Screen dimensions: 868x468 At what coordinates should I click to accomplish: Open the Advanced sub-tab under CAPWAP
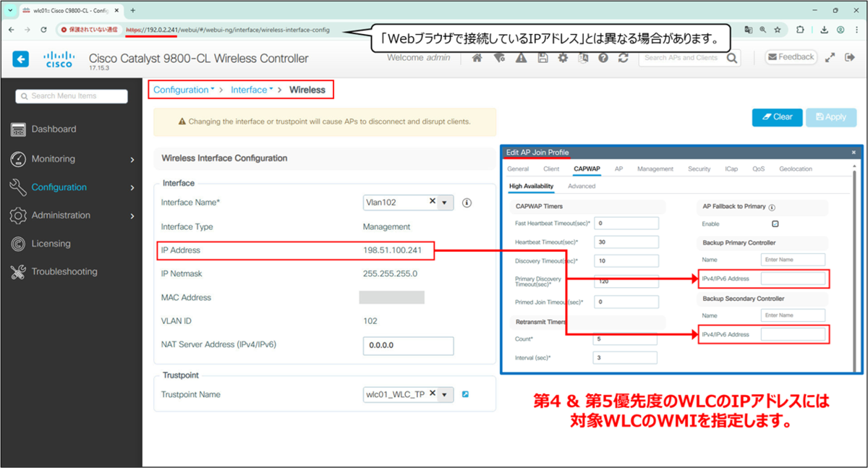click(x=582, y=187)
